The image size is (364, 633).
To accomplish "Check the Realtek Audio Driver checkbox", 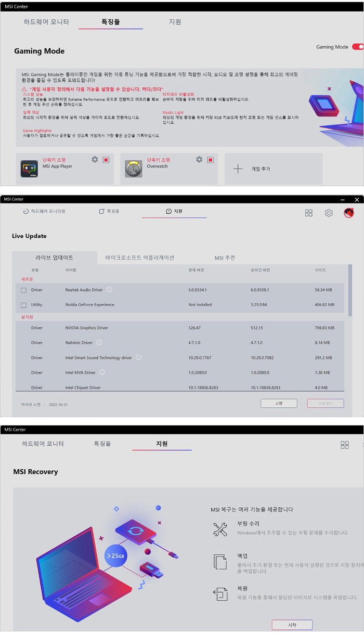I will [x=23, y=290].
